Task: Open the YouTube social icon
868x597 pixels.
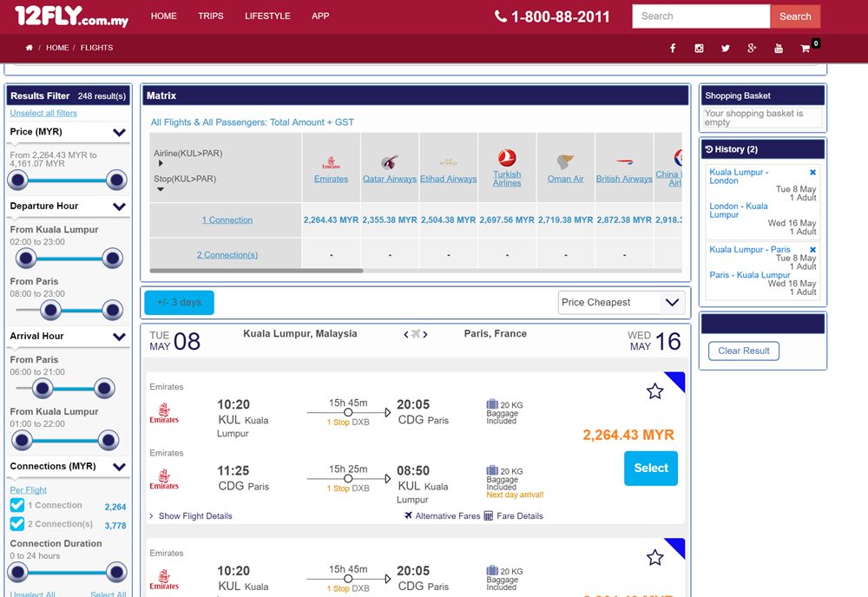Action: click(779, 48)
